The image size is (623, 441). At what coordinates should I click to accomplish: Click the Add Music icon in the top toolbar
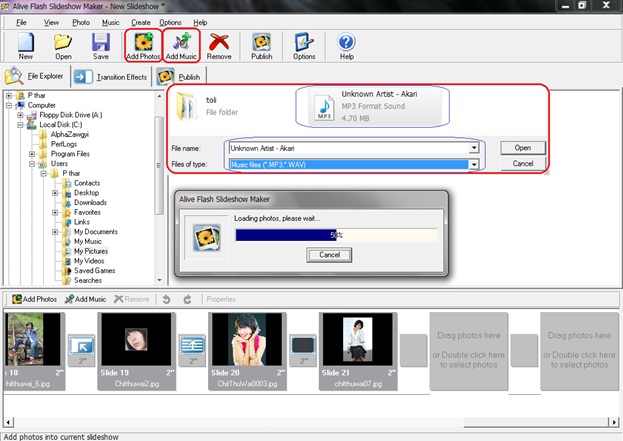click(x=181, y=46)
